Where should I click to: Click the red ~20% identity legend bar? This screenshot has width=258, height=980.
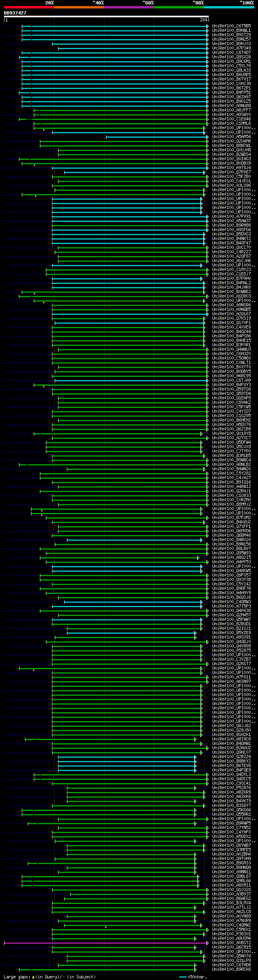point(29,7)
